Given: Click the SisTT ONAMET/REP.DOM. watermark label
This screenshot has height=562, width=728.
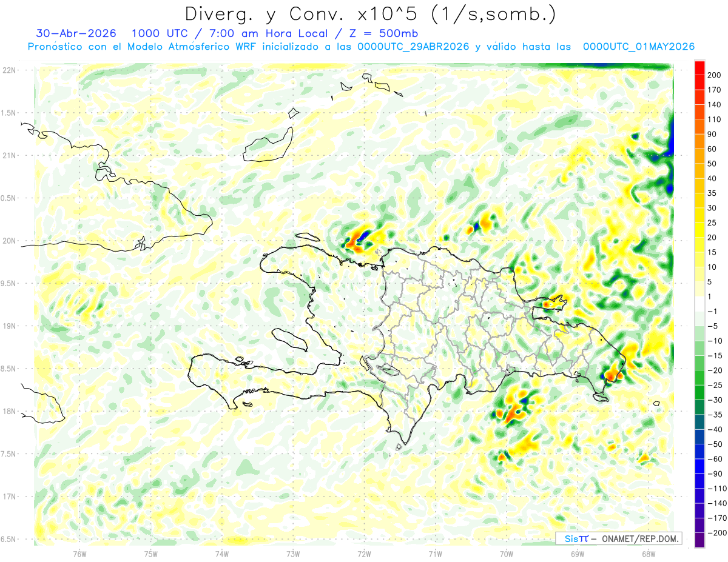Looking at the screenshot, I should tap(618, 538).
